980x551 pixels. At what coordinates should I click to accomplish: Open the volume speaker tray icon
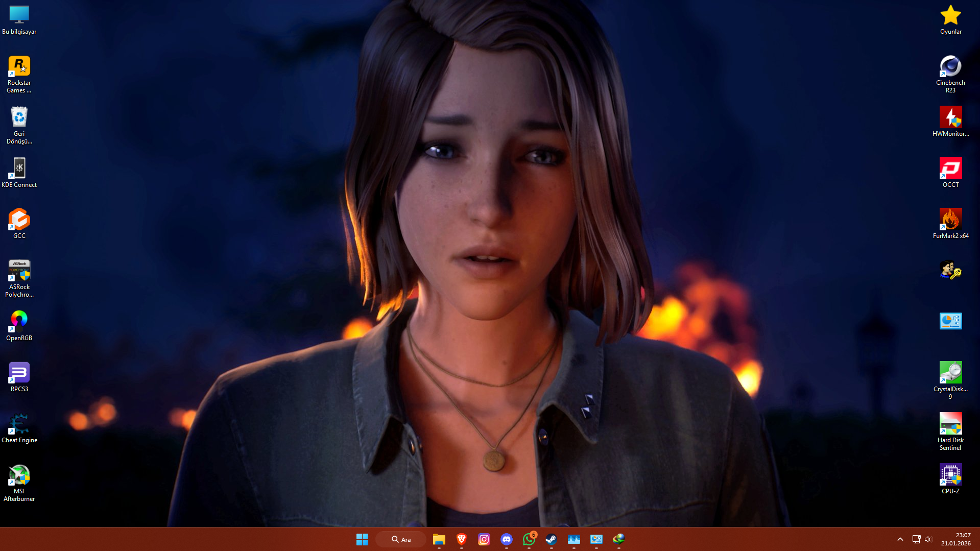point(928,539)
